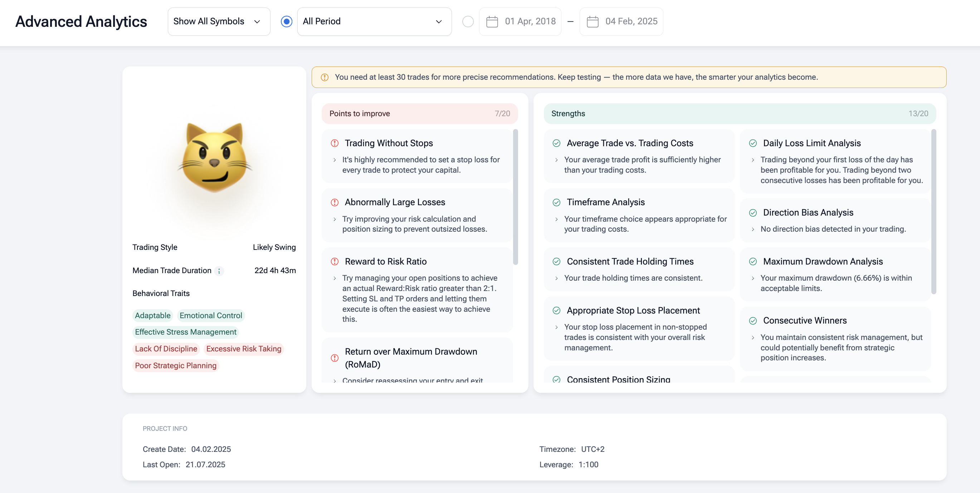Click check icon beside Consecutive Winners
Viewport: 980px width, 493px height.
pyautogui.click(x=752, y=321)
